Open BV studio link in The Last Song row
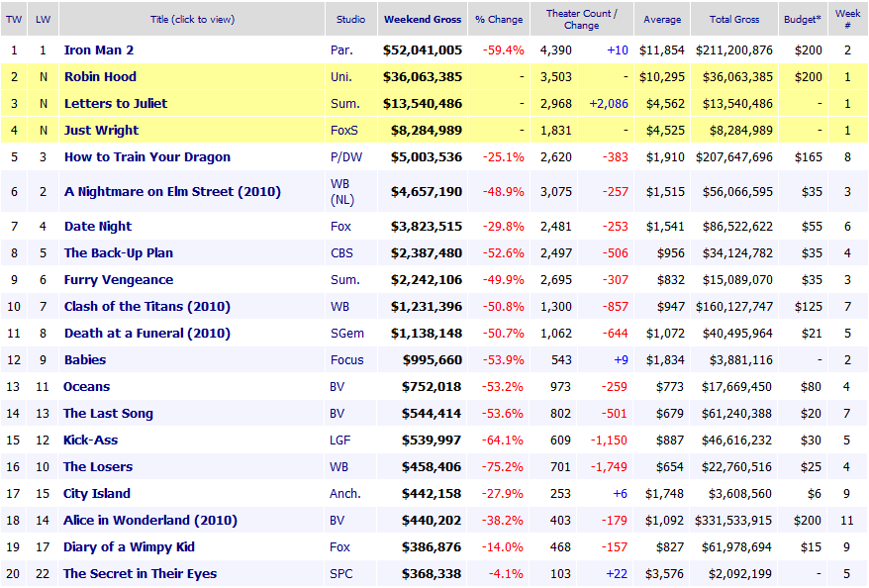Screen dimensions: 869x588 pos(337,414)
